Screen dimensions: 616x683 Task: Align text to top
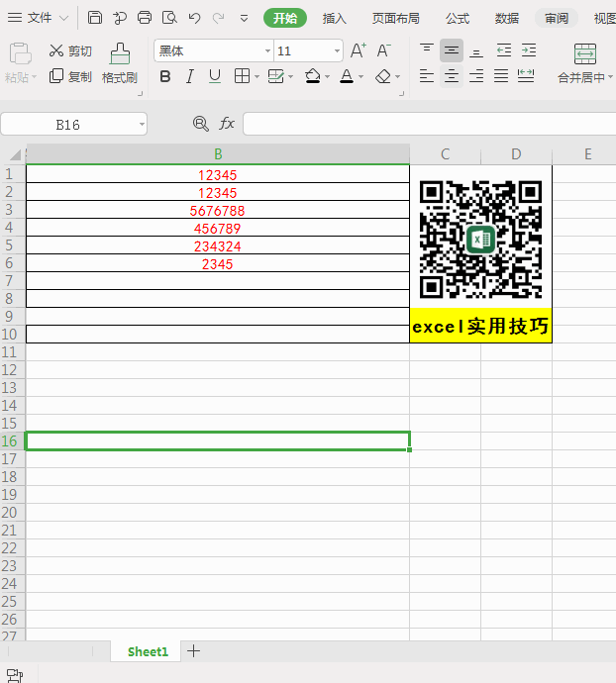tap(427, 50)
